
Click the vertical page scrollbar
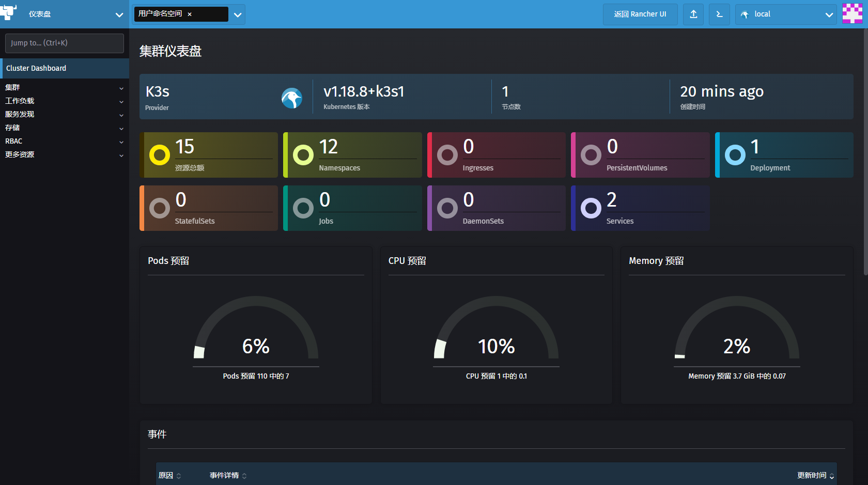tap(866, 152)
